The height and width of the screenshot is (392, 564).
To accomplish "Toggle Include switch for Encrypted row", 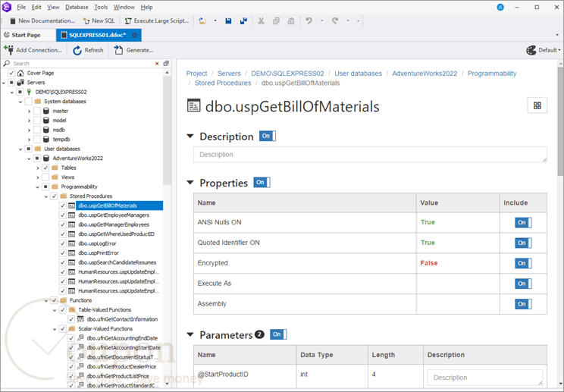I will click(x=523, y=263).
